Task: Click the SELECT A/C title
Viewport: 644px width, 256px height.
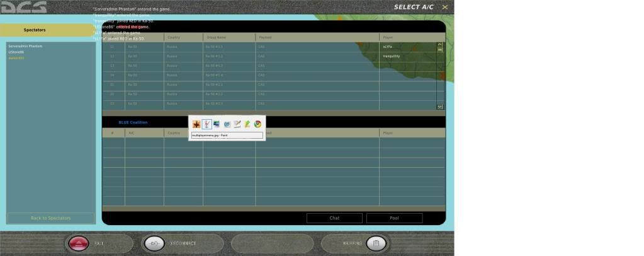Action: 414,7
